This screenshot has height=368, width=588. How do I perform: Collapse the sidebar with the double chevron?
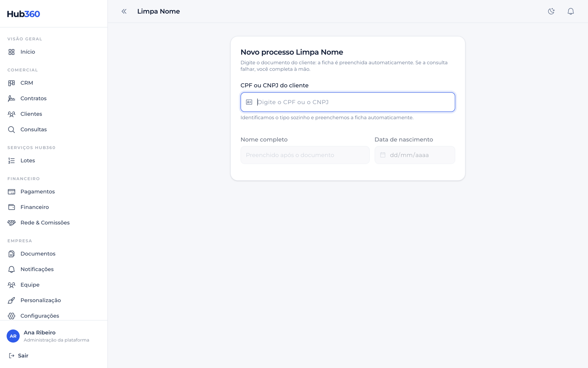pos(124,11)
